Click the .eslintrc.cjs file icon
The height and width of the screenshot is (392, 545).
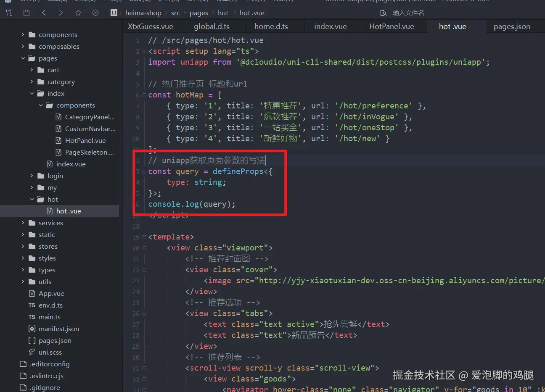coord(23,376)
